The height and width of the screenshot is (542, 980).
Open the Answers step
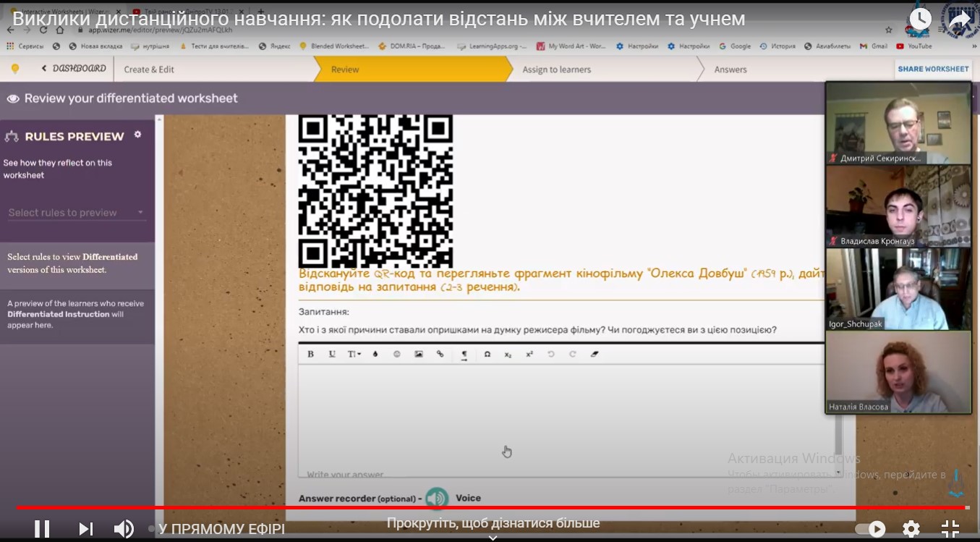pyautogui.click(x=730, y=69)
